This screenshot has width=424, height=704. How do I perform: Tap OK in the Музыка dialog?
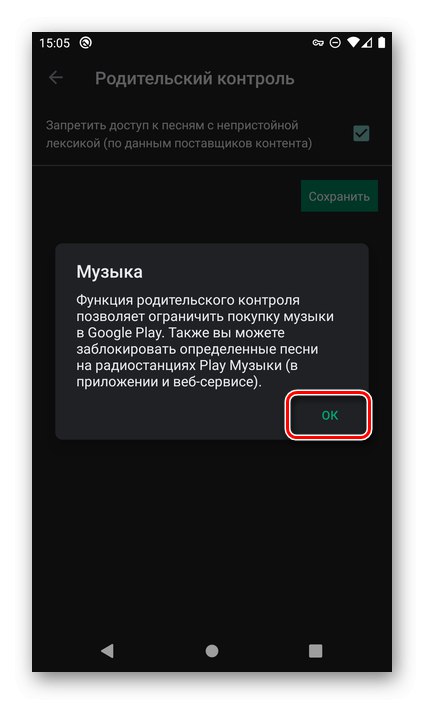(329, 415)
